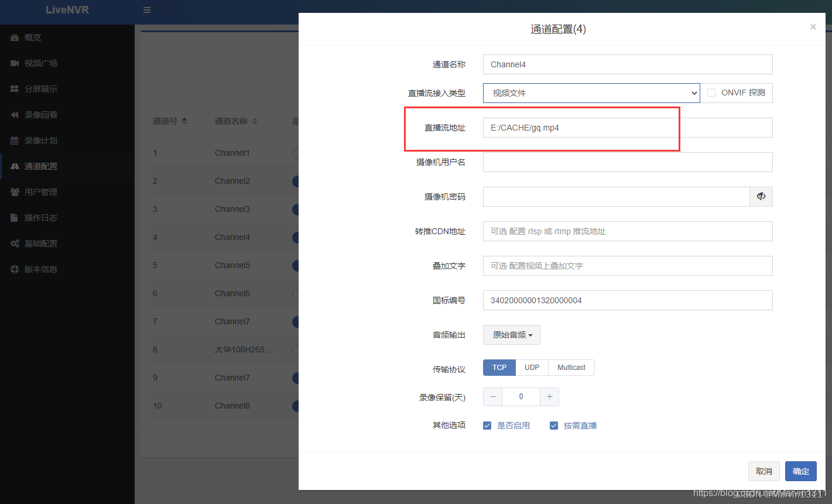Select Multicast transport protocol
This screenshot has height=504, width=832.
tap(571, 368)
